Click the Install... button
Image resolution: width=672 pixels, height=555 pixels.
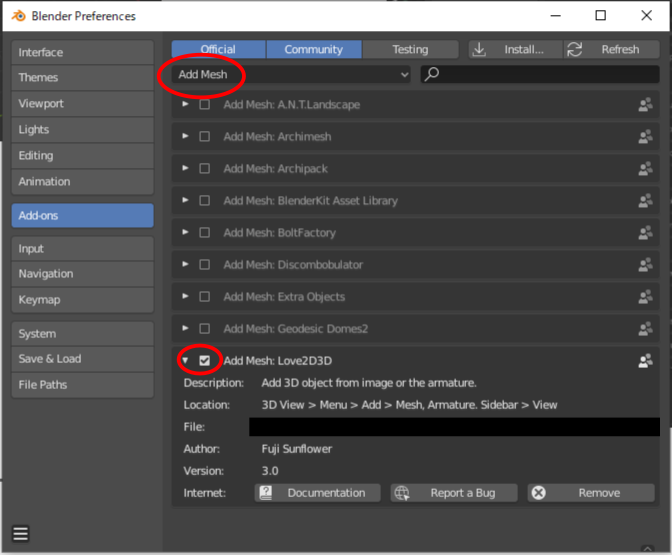(515, 49)
